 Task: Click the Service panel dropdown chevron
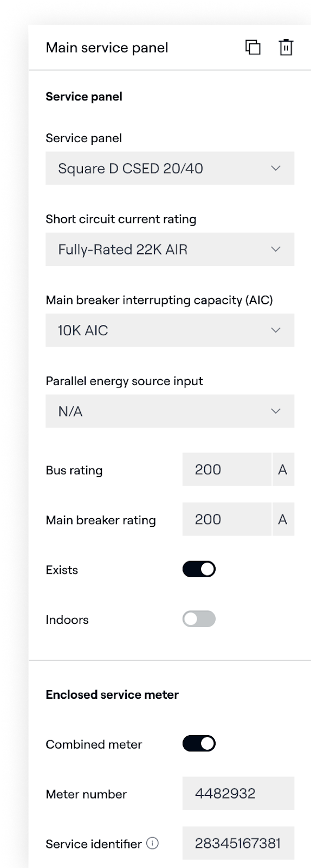coord(276,168)
